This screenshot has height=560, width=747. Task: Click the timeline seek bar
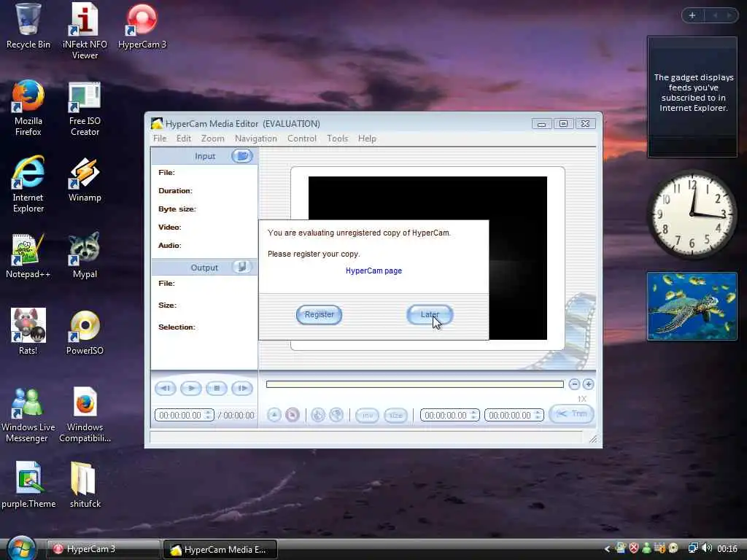[415, 384]
